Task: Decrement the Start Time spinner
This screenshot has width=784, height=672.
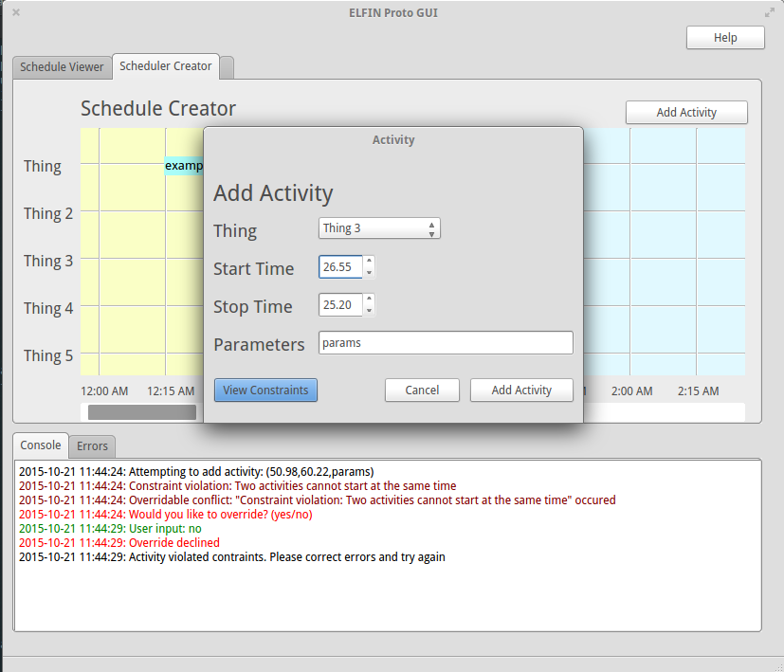Action: point(369,272)
